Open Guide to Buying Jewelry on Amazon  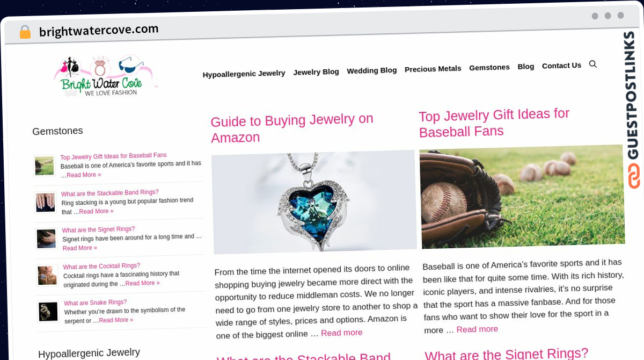pos(292,128)
